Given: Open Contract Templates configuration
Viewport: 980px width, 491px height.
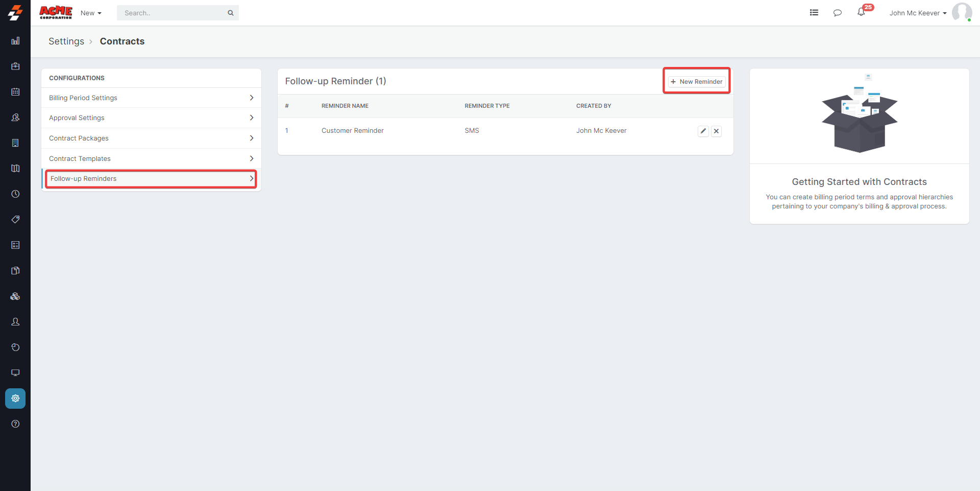Looking at the screenshot, I should pos(151,159).
